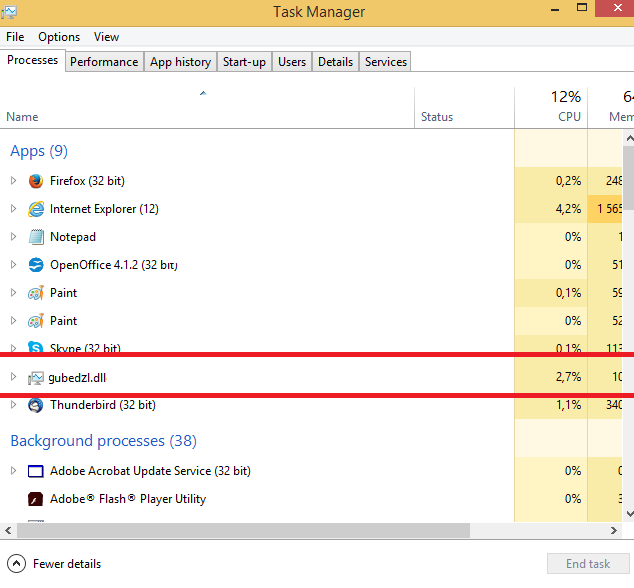Click the Internet Explorer icon
The height and width of the screenshot is (588, 634).
[x=36, y=209]
